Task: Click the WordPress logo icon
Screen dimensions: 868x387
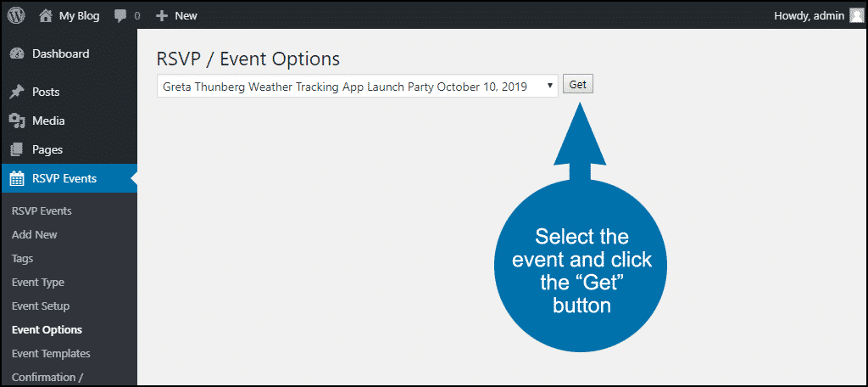Action: 16,15
